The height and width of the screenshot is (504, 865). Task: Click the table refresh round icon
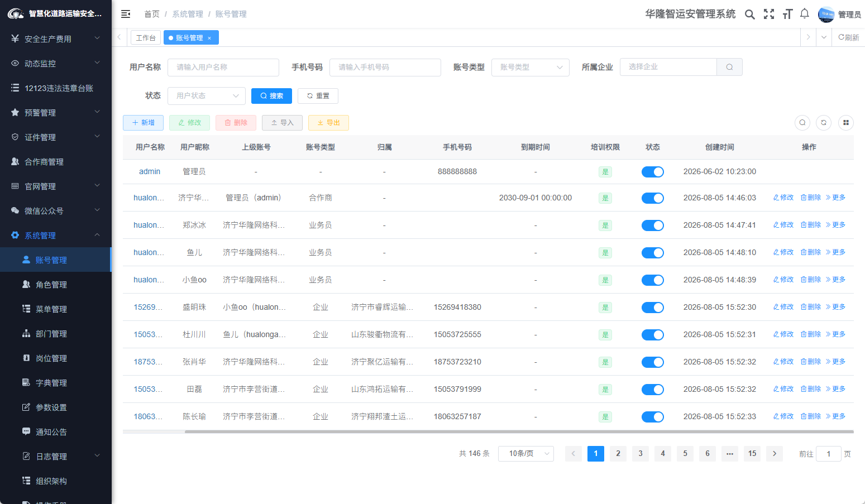pyautogui.click(x=824, y=123)
